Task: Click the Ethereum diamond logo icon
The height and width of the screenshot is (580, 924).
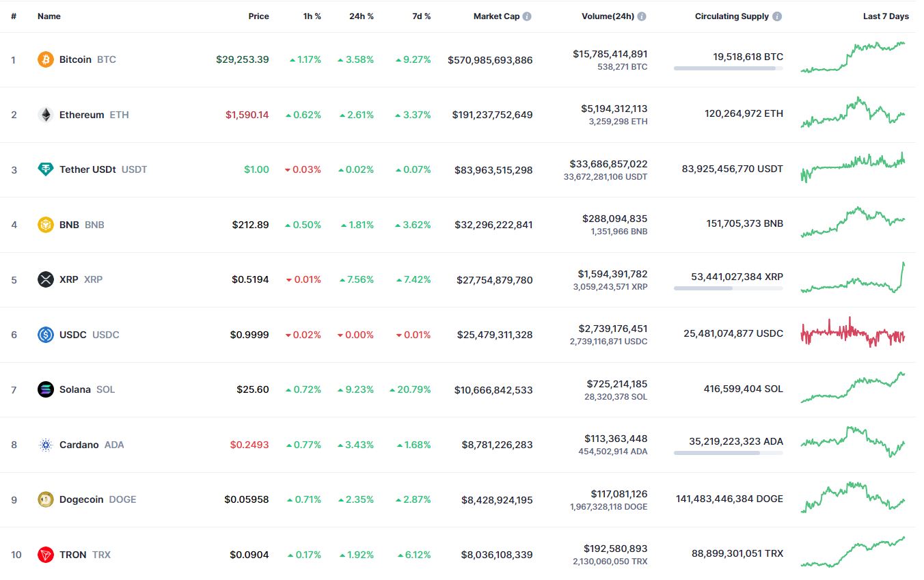Action: [x=45, y=115]
